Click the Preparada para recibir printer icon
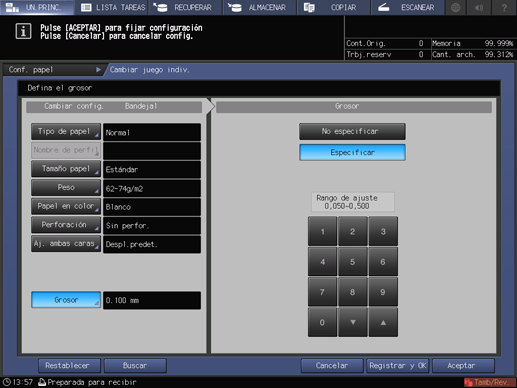The height and width of the screenshot is (388, 517). [42, 382]
